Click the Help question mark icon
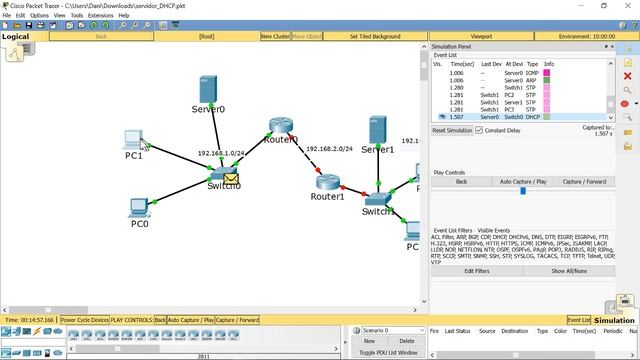Screen dimensions: 640x360 [634, 25]
